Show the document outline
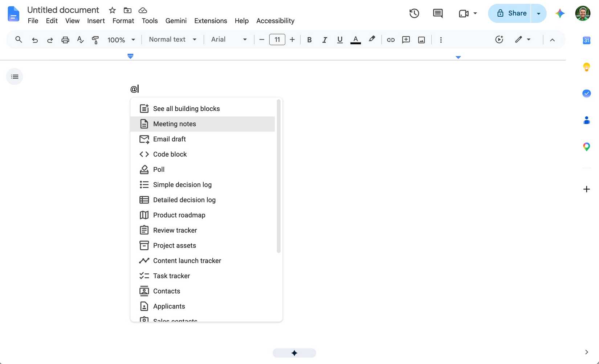This screenshot has height=364, width=599. [15, 77]
